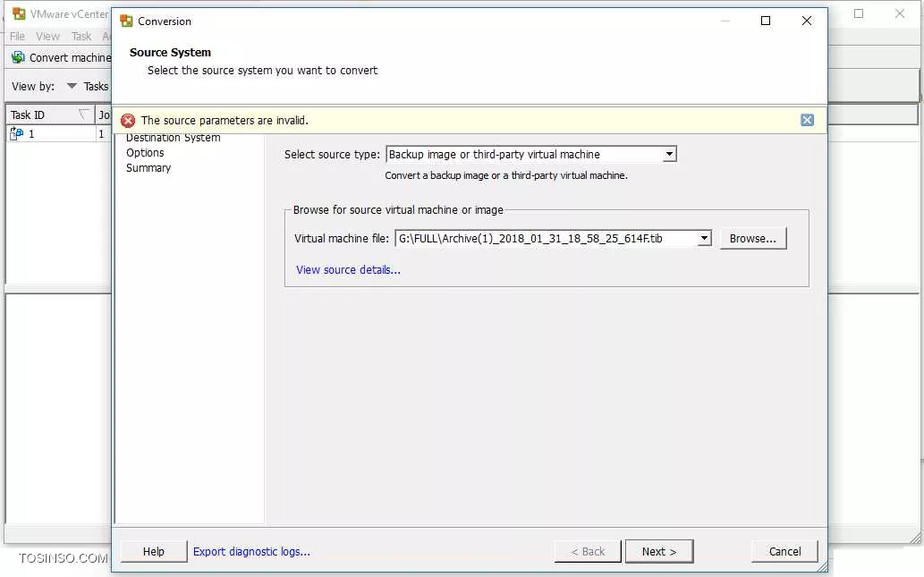This screenshot has width=924, height=577.
Task: Sort by the Task ID column header
Action: click(50, 115)
